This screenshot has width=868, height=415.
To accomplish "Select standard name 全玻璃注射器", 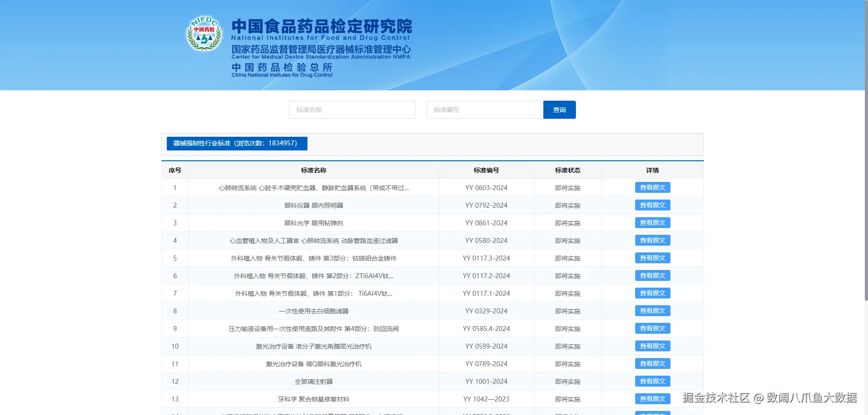I will (314, 382).
